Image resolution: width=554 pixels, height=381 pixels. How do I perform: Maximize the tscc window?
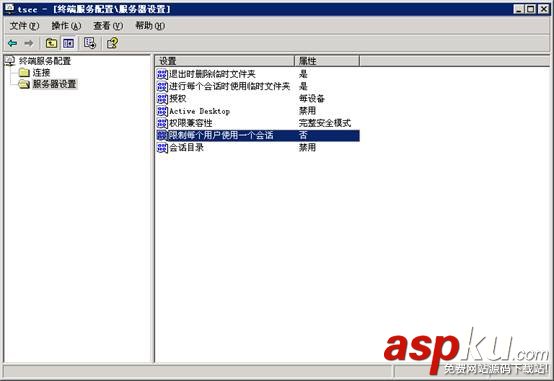(531, 9)
